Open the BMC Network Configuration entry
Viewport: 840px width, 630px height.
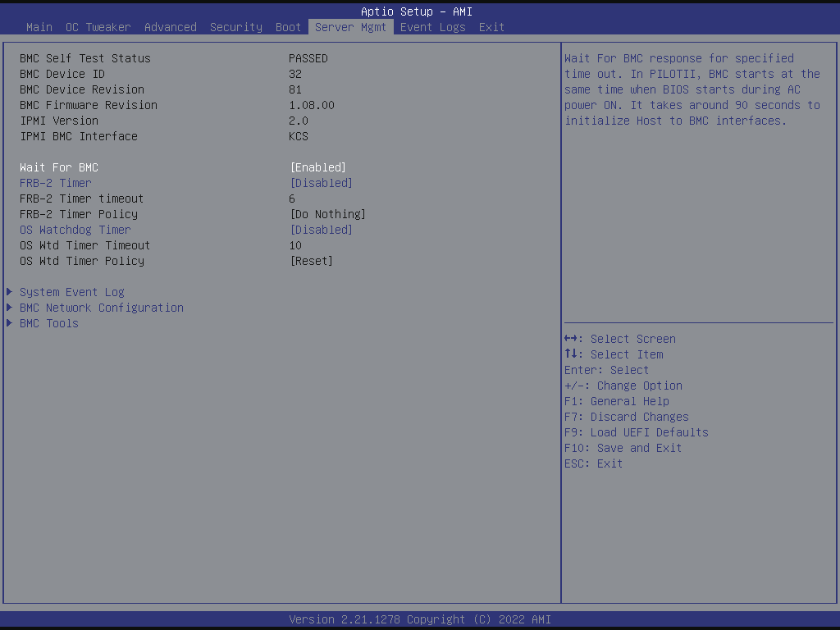[102, 308]
